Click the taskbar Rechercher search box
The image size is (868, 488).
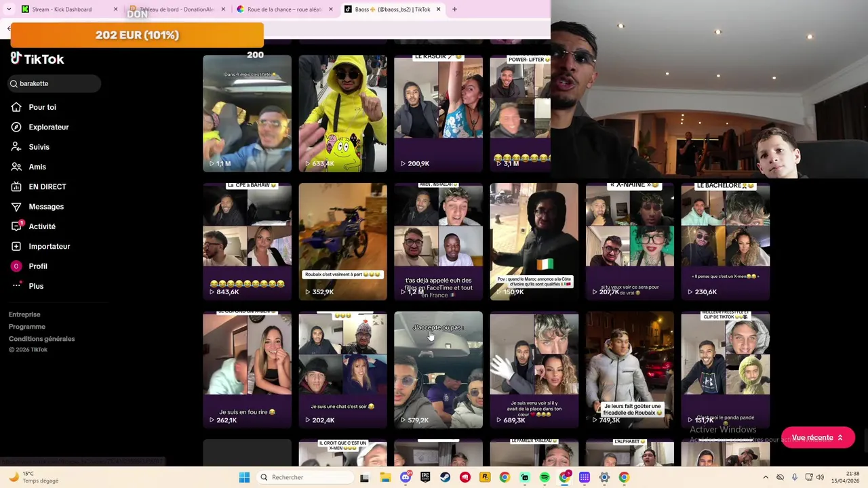(x=305, y=477)
